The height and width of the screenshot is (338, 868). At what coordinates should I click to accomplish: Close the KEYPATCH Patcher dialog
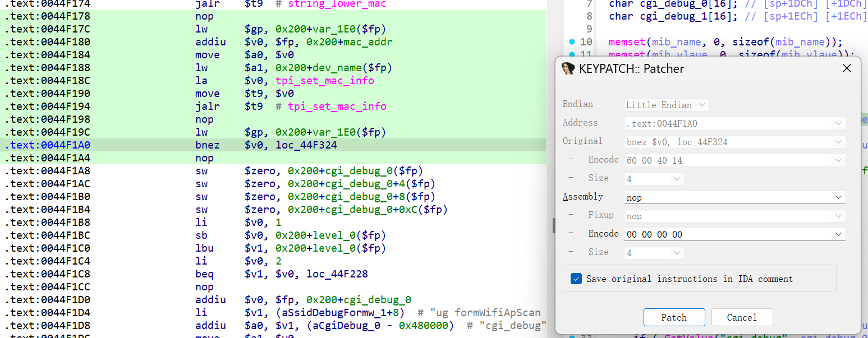pos(847,68)
